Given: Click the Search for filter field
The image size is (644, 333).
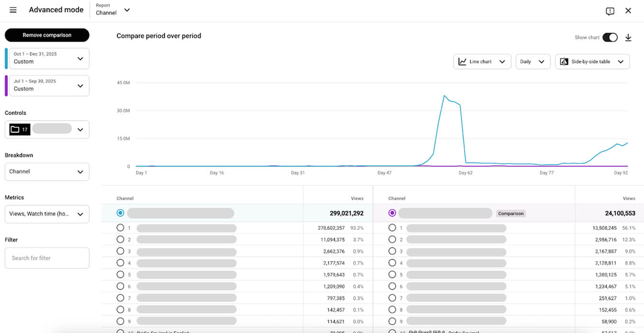Looking at the screenshot, I should [47, 258].
